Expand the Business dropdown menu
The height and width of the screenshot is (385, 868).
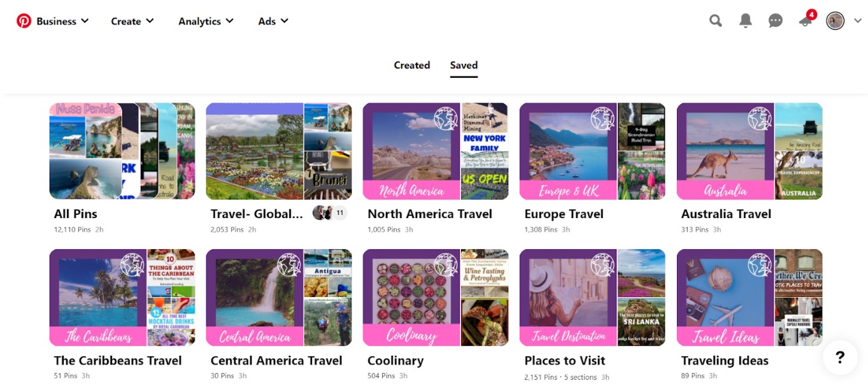(62, 21)
